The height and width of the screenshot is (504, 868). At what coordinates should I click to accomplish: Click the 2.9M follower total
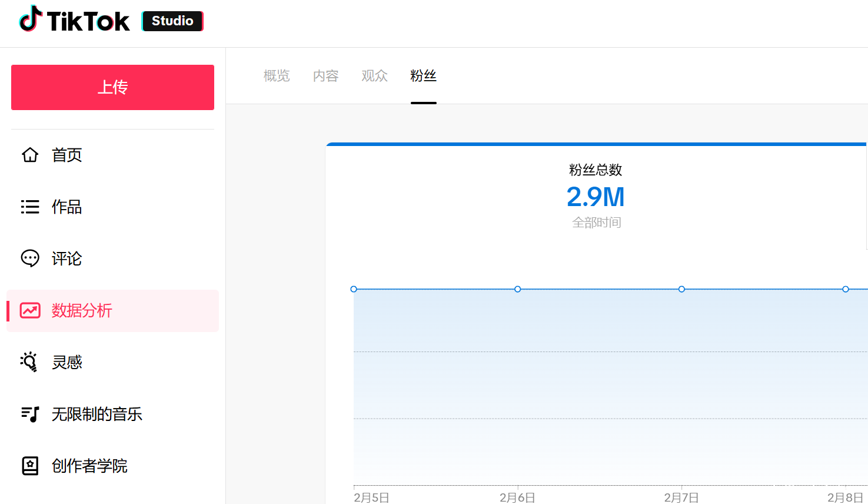click(x=596, y=197)
